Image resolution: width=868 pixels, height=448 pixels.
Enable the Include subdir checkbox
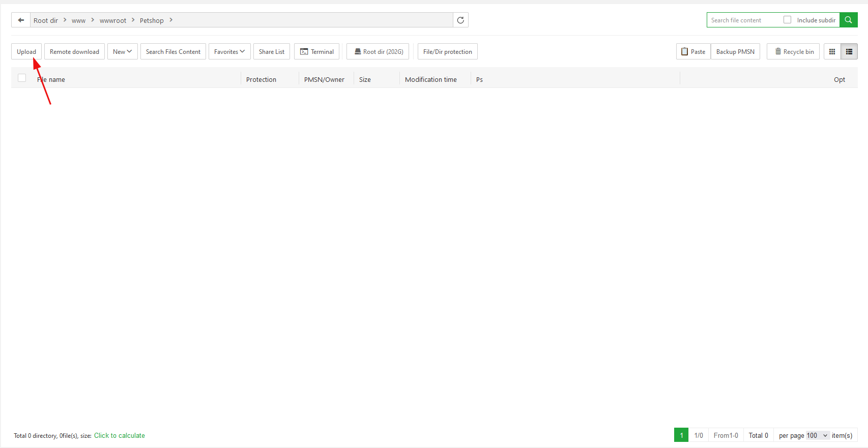(x=788, y=20)
